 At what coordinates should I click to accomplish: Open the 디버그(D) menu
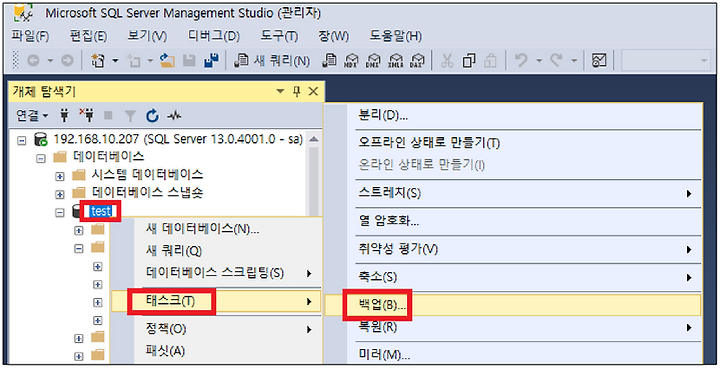click(214, 36)
